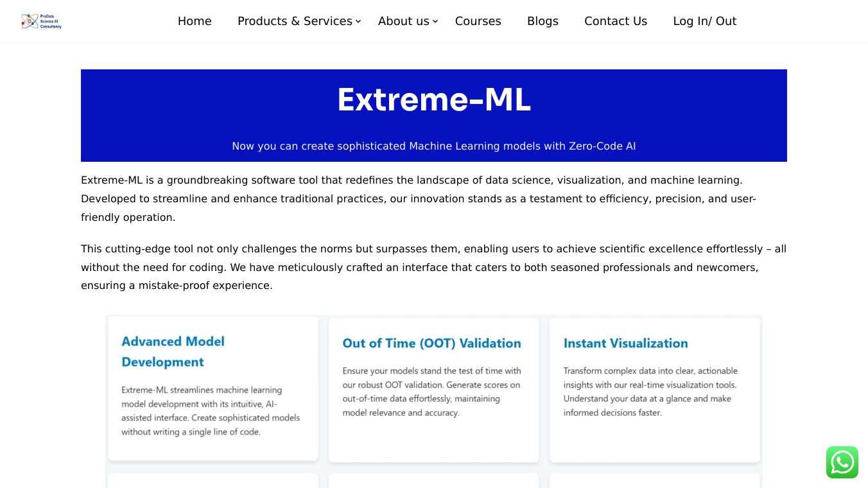
Task: Navigate to Courses
Action: [x=478, y=21]
